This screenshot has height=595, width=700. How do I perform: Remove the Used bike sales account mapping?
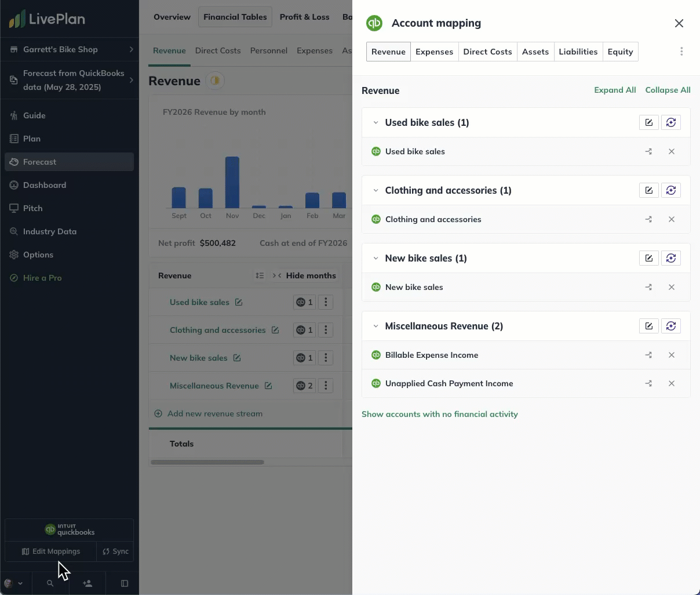coord(672,151)
